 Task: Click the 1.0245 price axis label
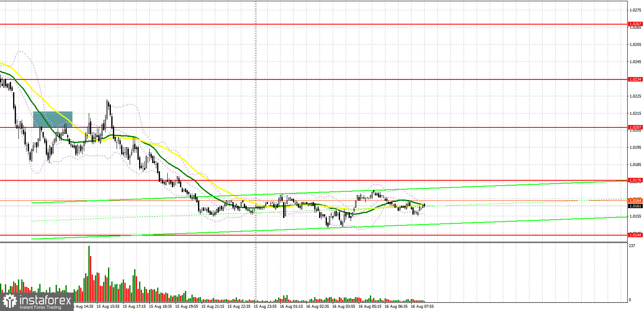(x=635, y=62)
